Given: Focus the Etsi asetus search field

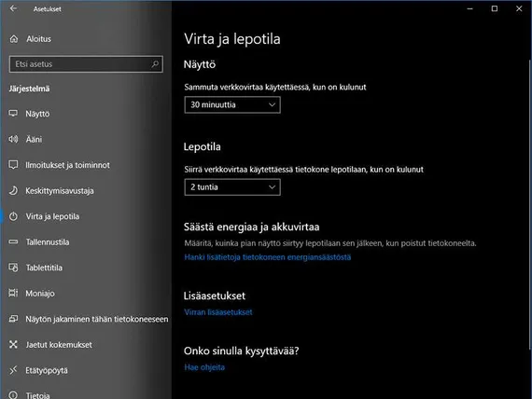Looking at the screenshot, I should 86,64.
